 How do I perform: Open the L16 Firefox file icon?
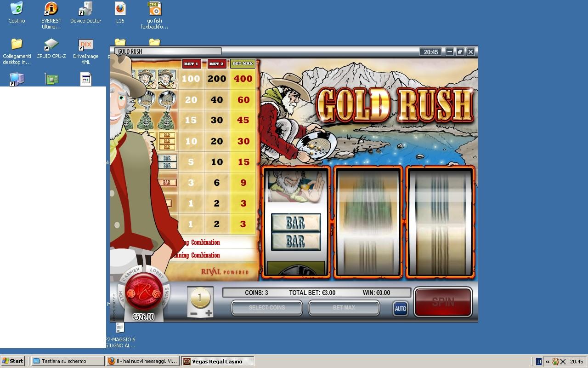[120, 12]
